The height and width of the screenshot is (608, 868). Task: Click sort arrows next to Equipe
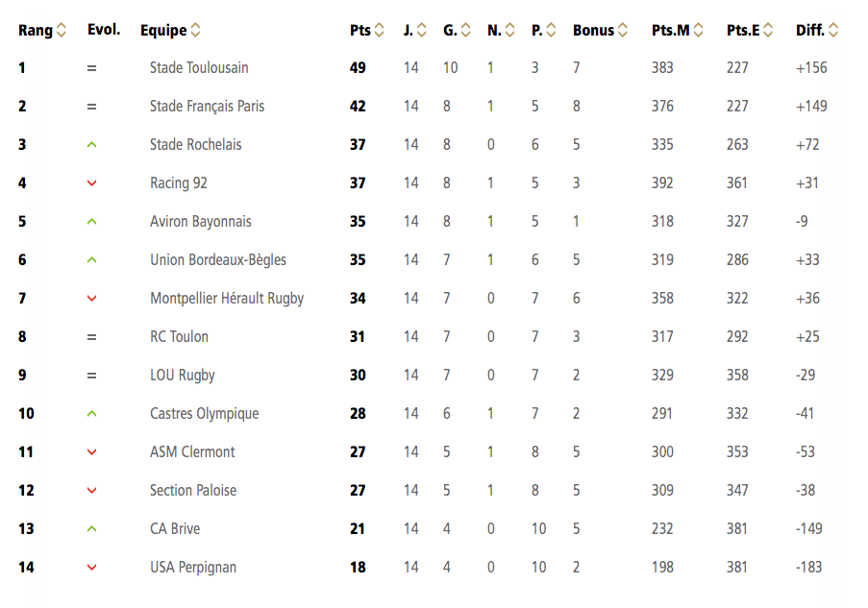click(195, 30)
